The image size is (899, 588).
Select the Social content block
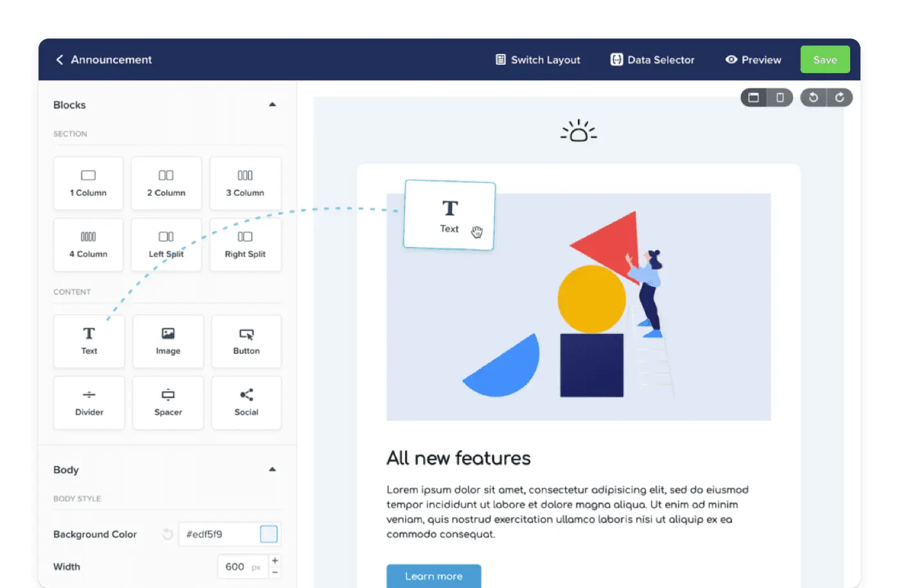tap(246, 402)
